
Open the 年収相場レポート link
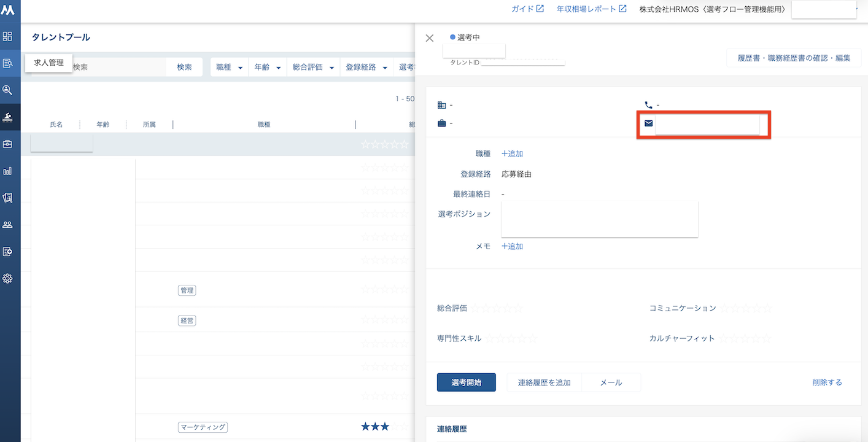[591, 9]
